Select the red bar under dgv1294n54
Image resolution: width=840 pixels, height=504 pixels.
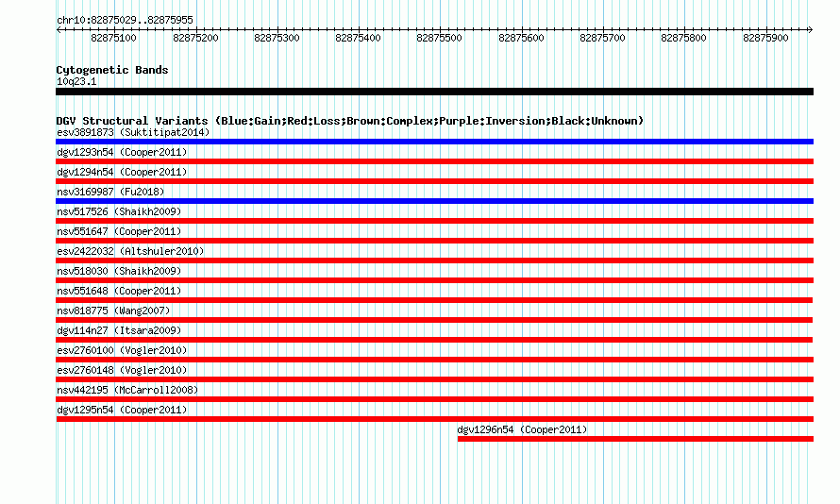434,181
